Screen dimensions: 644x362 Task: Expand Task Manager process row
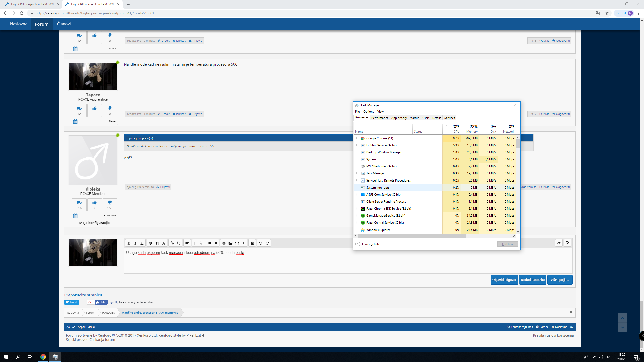(x=356, y=173)
